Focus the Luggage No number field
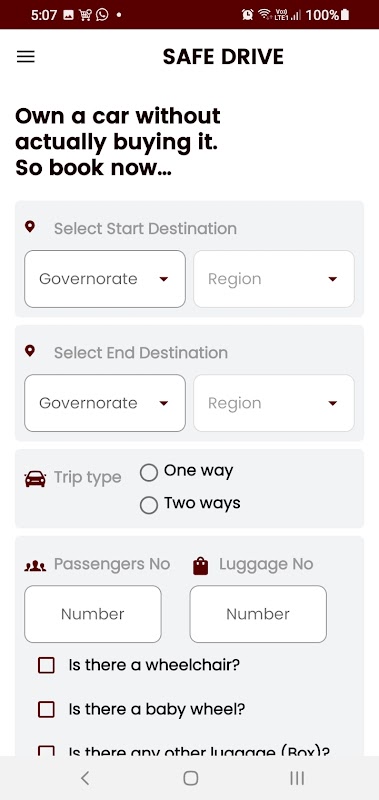Image resolution: width=379 pixels, height=800 pixels. click(x=258, y=614)
